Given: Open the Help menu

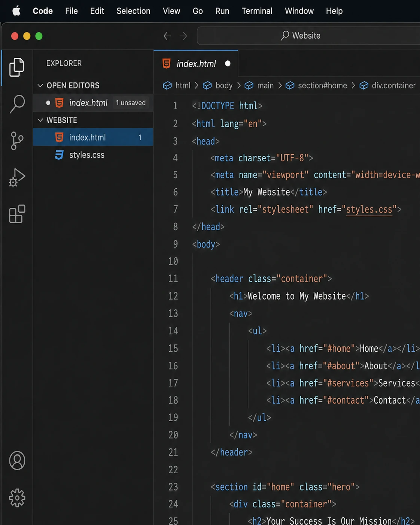Looking at the screenshot, I should pyautogui.click(x=334, y=11).
